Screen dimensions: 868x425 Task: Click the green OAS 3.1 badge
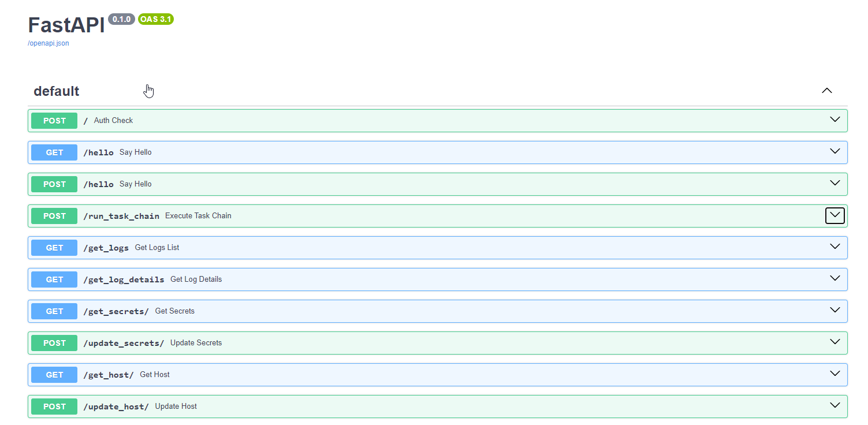(x=155, y=18)
